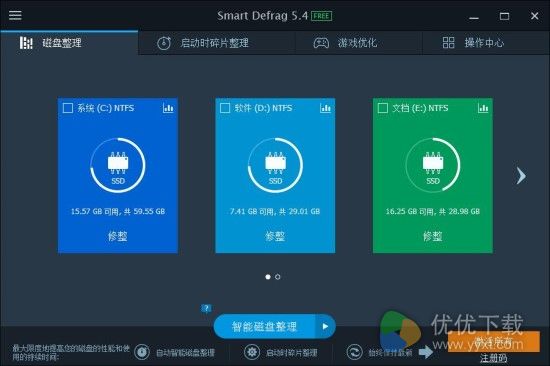Click 修整 on the 系统 (C:) card

118,236
